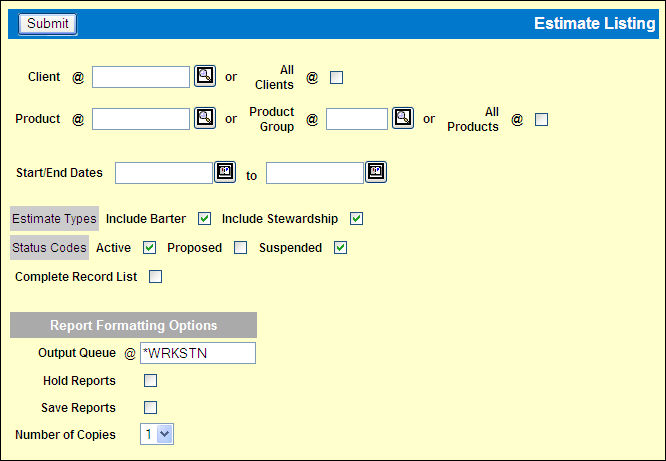Check the All Products checkbox
The image size is (666, 461).
coord(542,120)
